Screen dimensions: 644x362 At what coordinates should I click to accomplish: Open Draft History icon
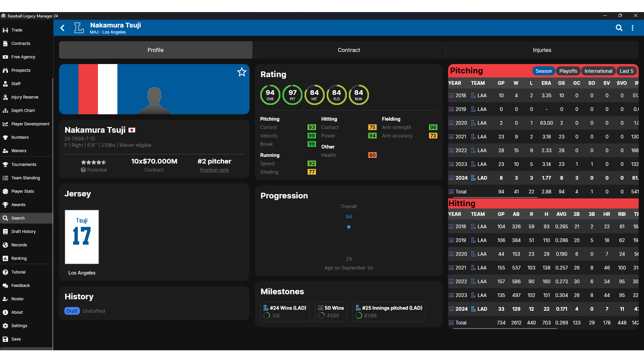pos(5,232)
